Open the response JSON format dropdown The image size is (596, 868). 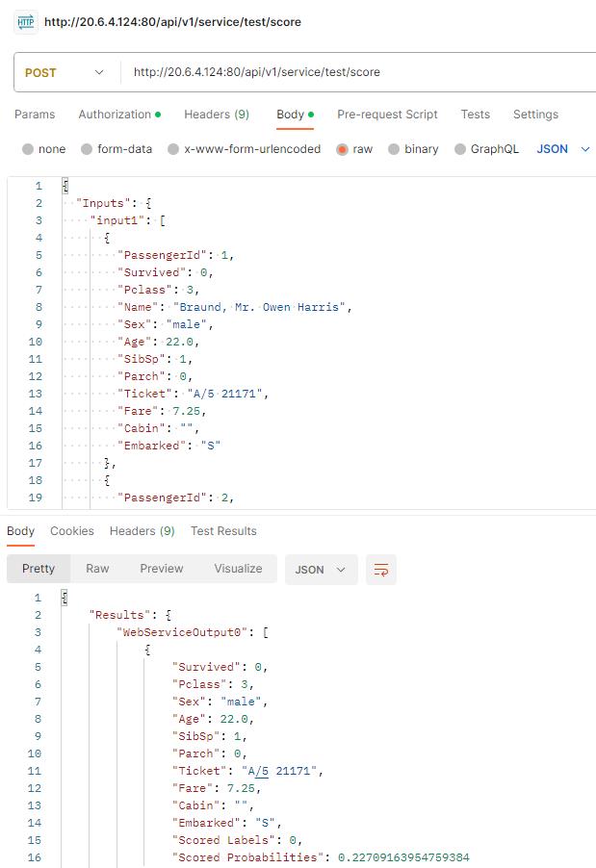(x=321, y=570)
